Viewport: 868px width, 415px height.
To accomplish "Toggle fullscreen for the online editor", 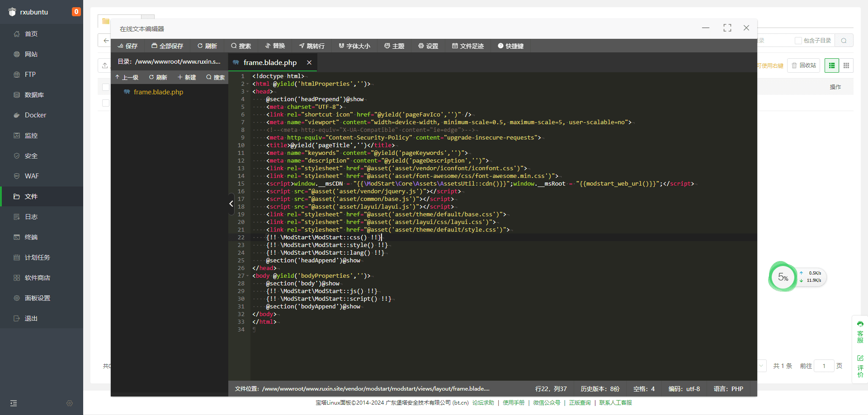I will [727, 28].
